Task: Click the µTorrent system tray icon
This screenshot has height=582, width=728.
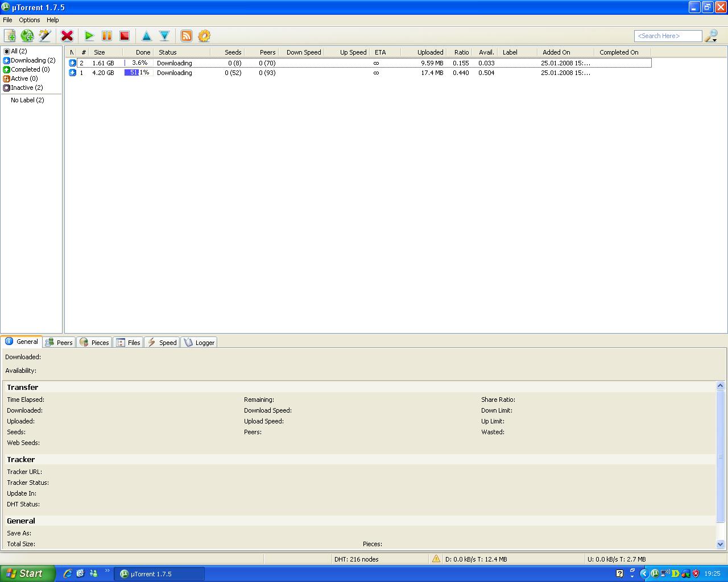Action: [x=655, y=573]
